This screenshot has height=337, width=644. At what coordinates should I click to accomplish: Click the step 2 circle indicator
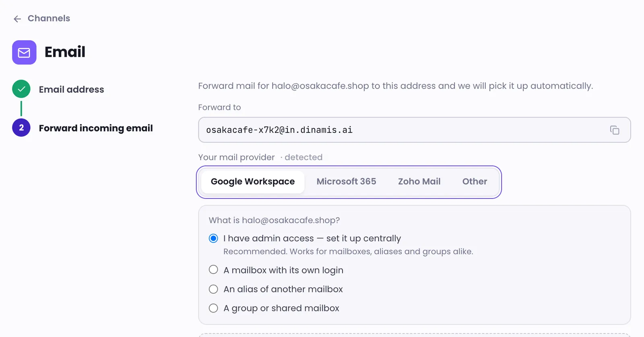(x=21, y=127)
